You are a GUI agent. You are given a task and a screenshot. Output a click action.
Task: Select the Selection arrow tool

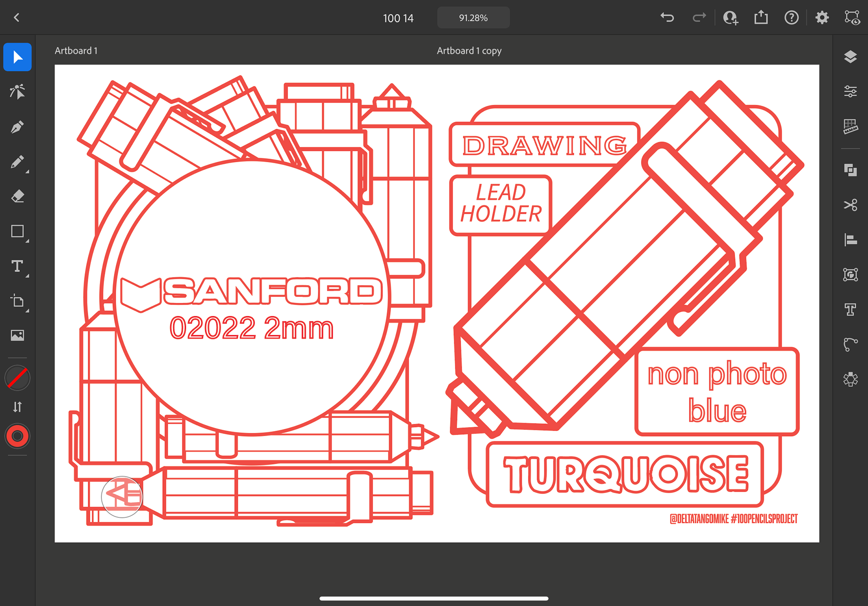[17, 57]
